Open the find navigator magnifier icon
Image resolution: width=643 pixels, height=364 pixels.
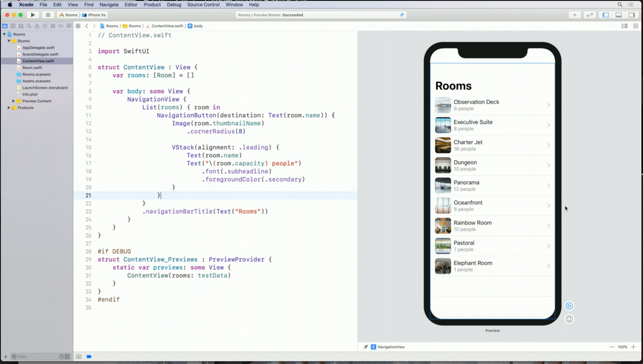29,26
